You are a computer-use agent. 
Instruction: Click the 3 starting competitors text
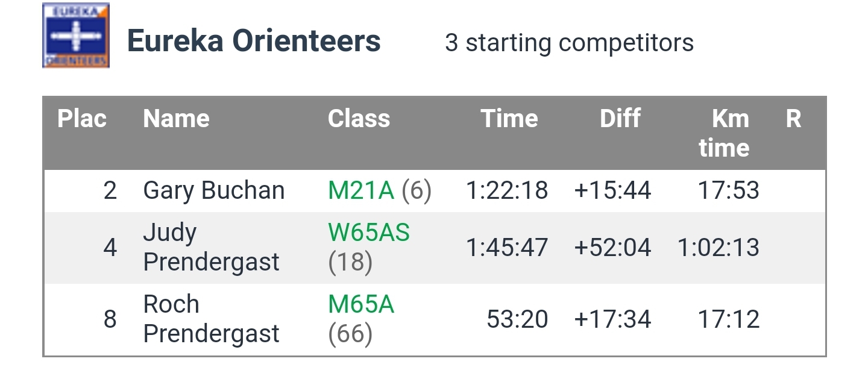pyautogui.click(x=569, y=43)
